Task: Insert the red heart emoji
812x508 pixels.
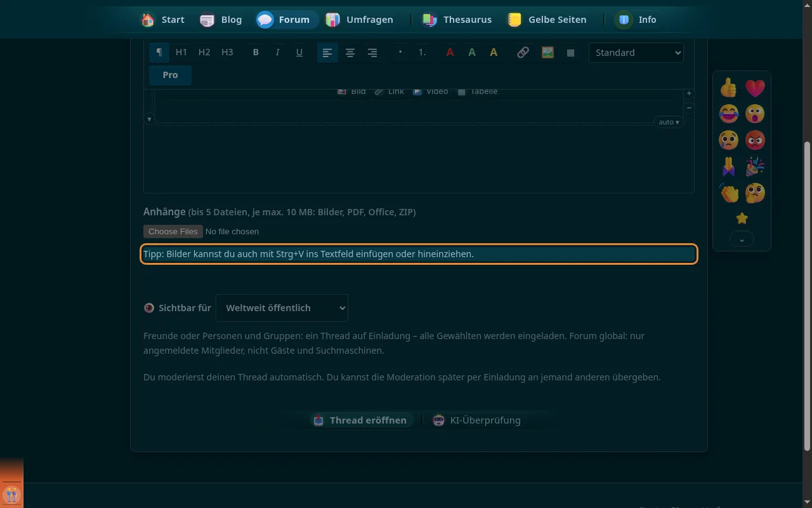Action: [x=755, y=88]
